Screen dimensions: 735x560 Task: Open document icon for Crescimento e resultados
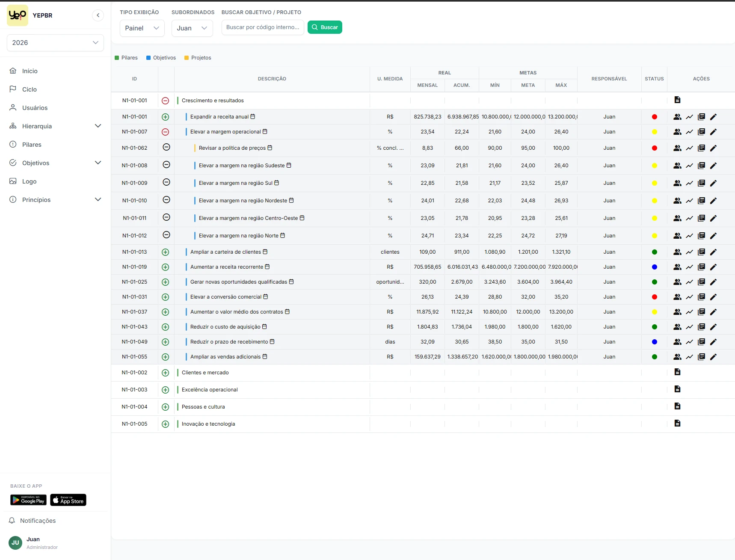click(677, 100)
